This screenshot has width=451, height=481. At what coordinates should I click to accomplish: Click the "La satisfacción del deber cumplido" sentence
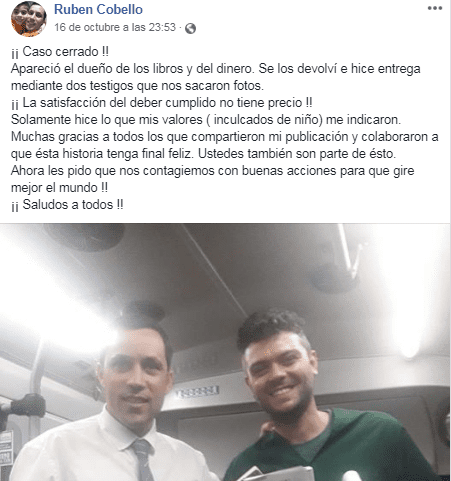click(162, 103)
